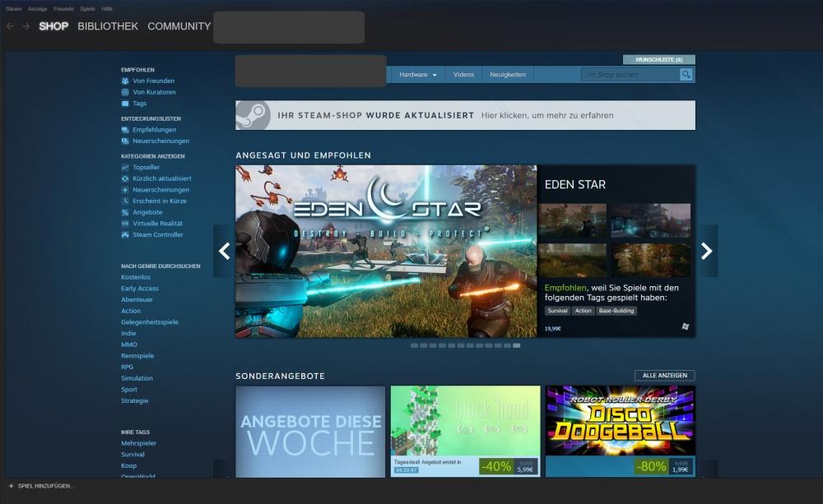Image resolution: width=823 pixels, height=504 pixels.
Task: Click the plus icon for Spiel hinzufügen
Action: coord(11,486)
